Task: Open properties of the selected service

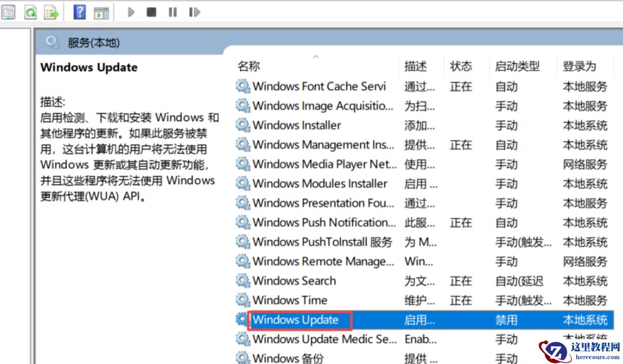Action: [9, 12]
